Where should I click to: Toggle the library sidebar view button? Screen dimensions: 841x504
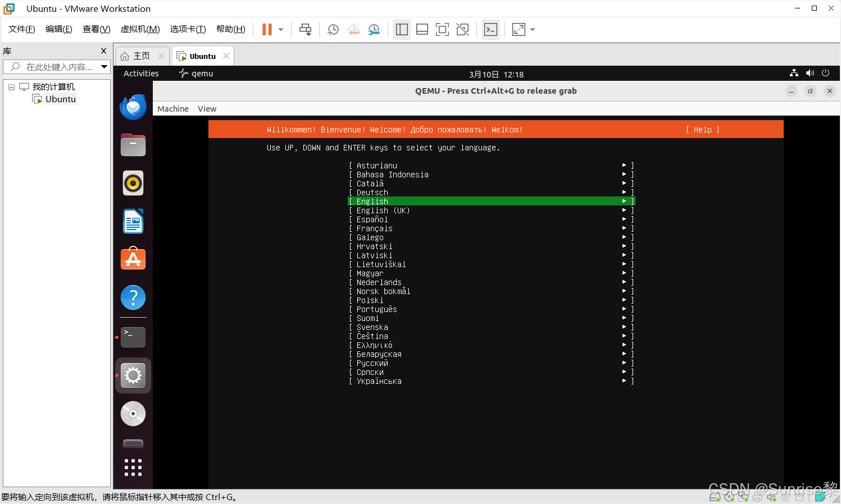402,30
